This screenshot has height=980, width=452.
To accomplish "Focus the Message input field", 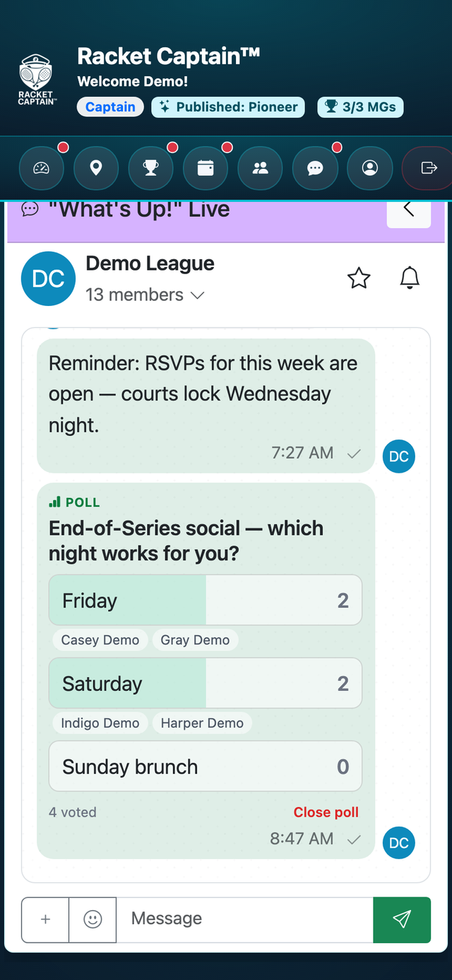I will click(244, 919).
